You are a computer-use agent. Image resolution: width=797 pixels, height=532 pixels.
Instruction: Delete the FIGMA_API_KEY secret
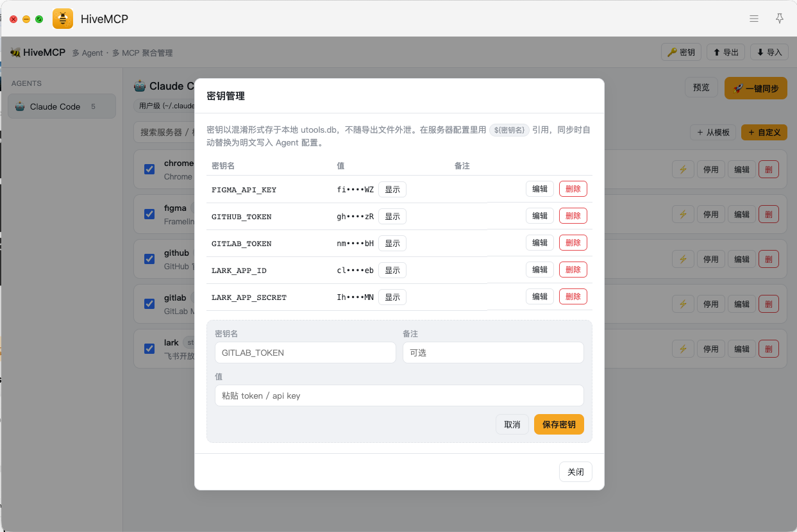573,189
